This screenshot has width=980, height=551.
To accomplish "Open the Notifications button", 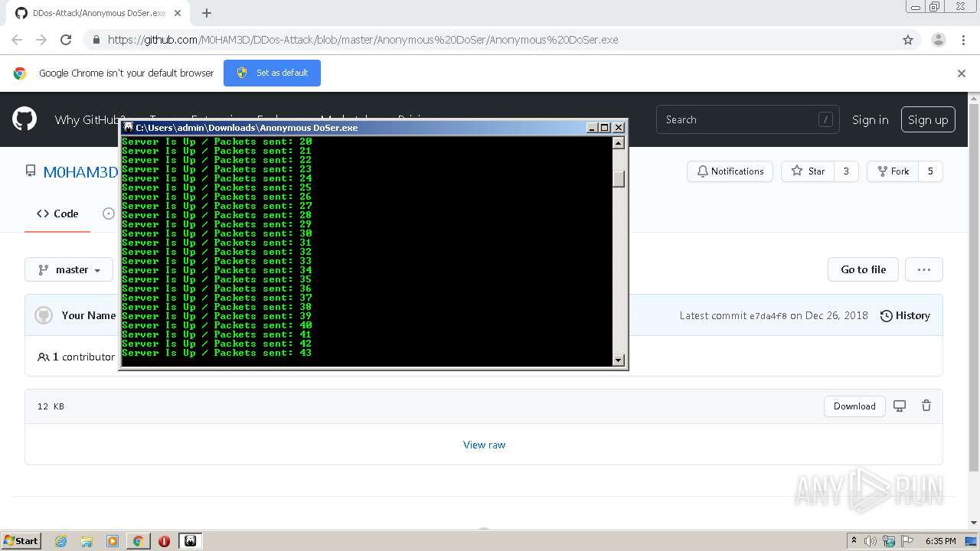I will (730, 171).
